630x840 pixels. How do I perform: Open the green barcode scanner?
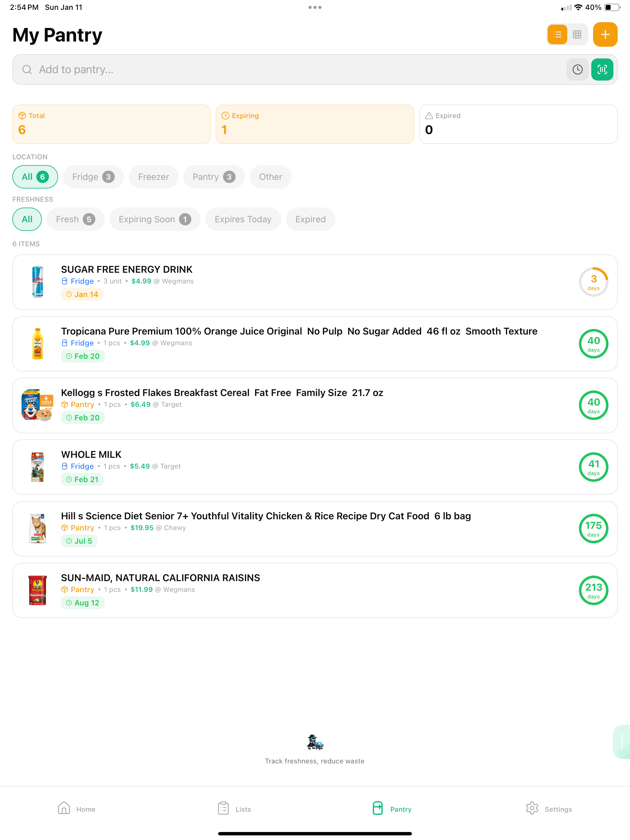(602, 69)
